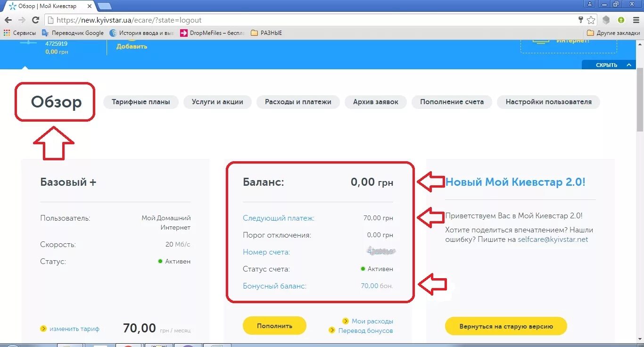Screen dimensions: 644x347
Task: Click the Порог отключения label
Action: tap(277, 235)
